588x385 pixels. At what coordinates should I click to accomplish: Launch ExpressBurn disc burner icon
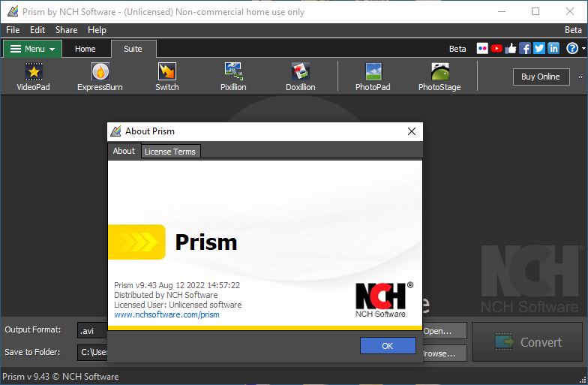(100, 77)
